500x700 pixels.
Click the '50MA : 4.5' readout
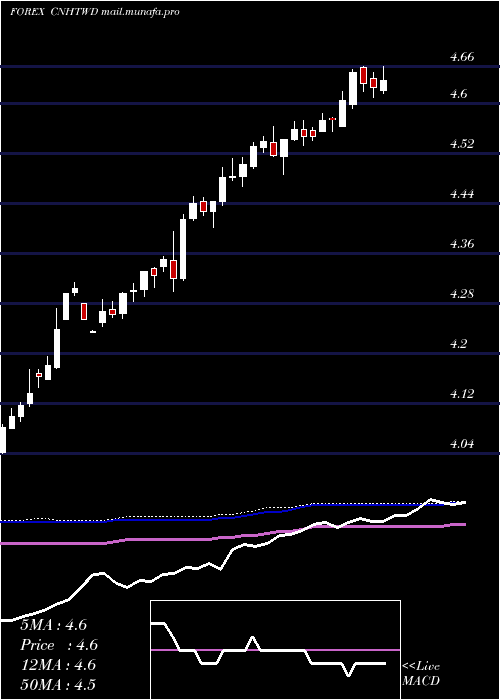pyautogui.click(x=58, y=684)
